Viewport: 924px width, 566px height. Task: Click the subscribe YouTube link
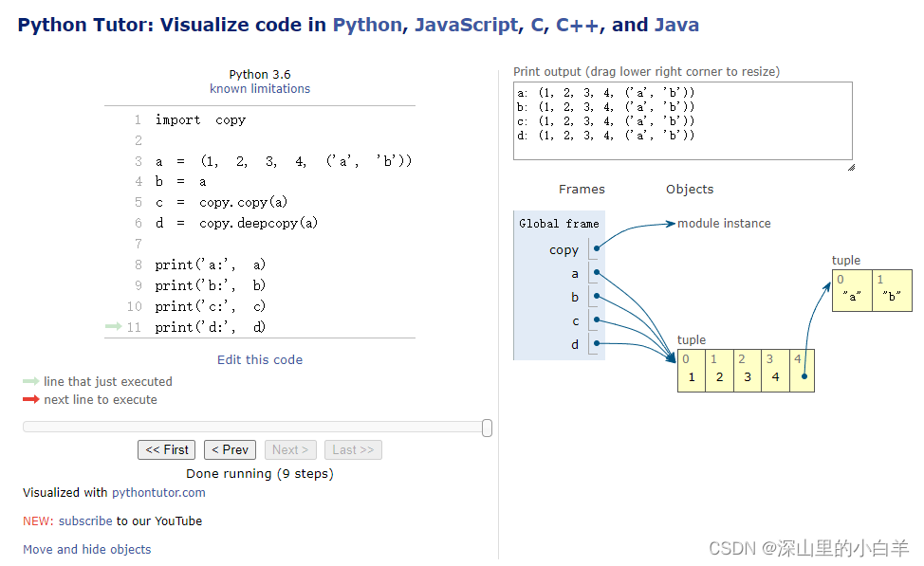coord(85,521)
